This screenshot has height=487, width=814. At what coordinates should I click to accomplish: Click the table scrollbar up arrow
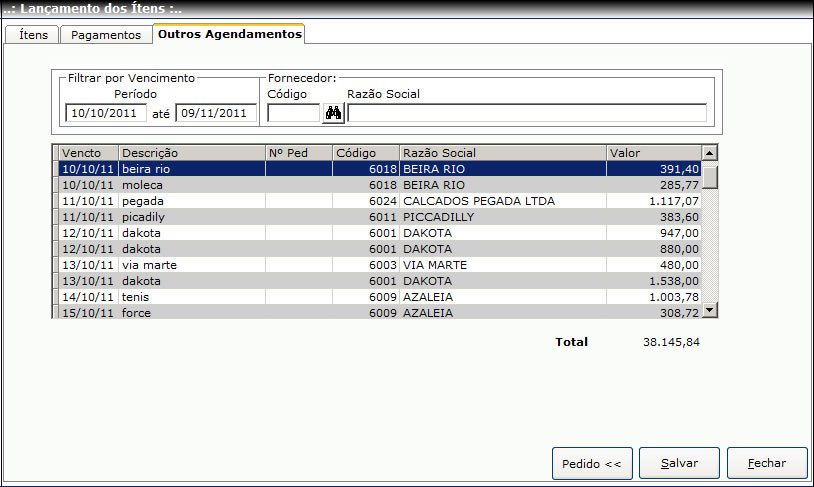[x=709, y=153]
